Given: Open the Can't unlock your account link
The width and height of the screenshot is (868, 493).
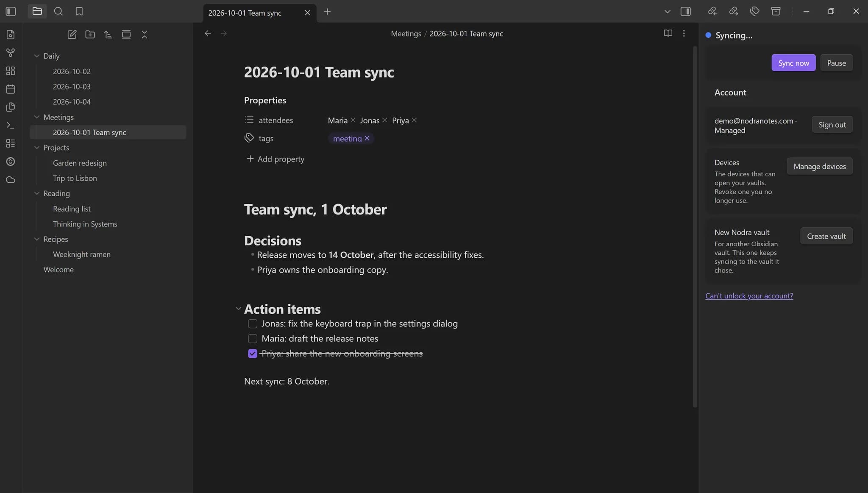Looking at the screenshot, I should [x=749, y=296].
